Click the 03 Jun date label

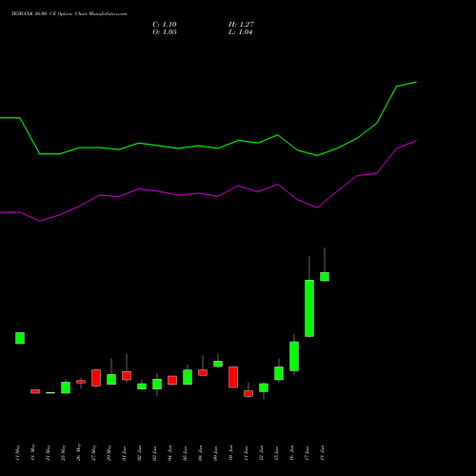pos(155,453)
